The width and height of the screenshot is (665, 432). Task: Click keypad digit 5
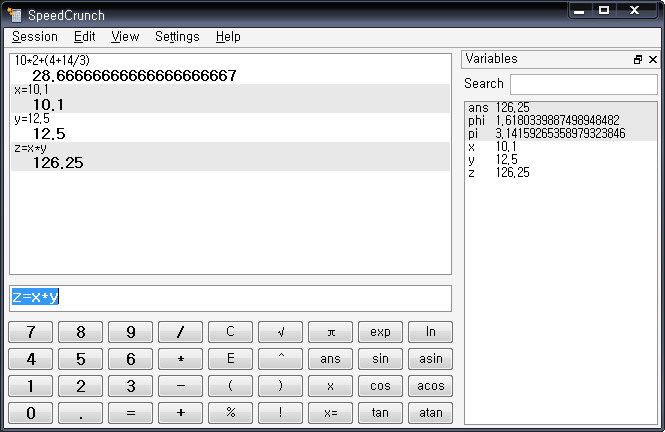pos(81,359)
